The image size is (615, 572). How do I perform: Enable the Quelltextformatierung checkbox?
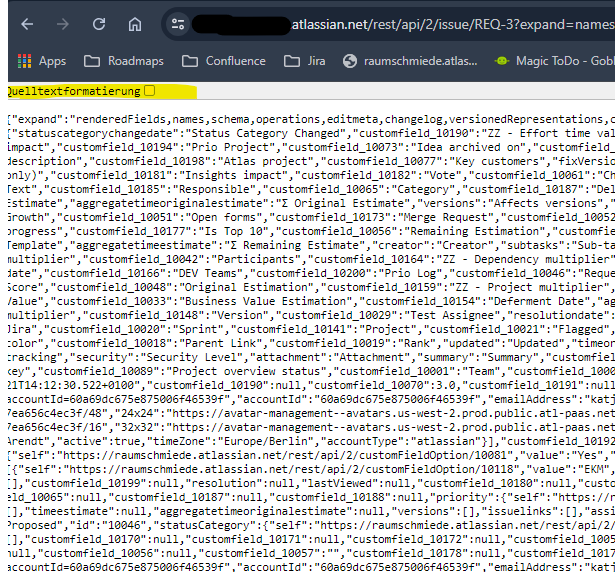point(149,91)
